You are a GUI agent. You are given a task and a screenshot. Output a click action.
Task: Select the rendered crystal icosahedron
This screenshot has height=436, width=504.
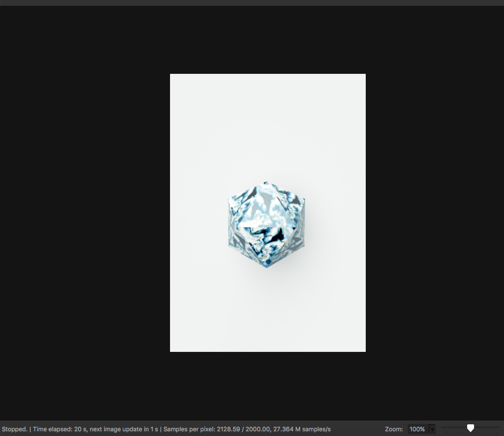click(266, 225)
